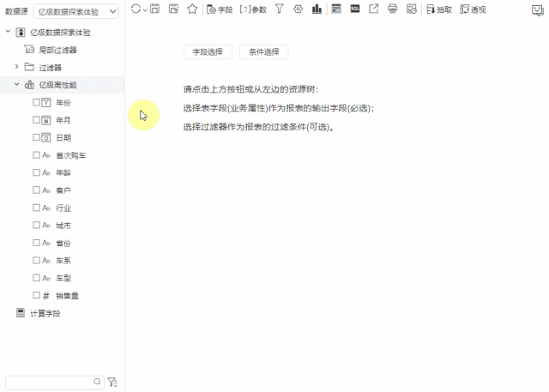Click the save floppy disk icon
Viewport: 549px width, 392px height.
pos(154,9)
